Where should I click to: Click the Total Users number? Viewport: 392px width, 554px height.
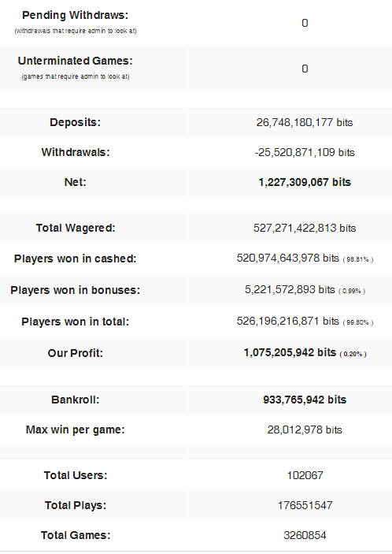pyautogui.click(x=305, y=475)
